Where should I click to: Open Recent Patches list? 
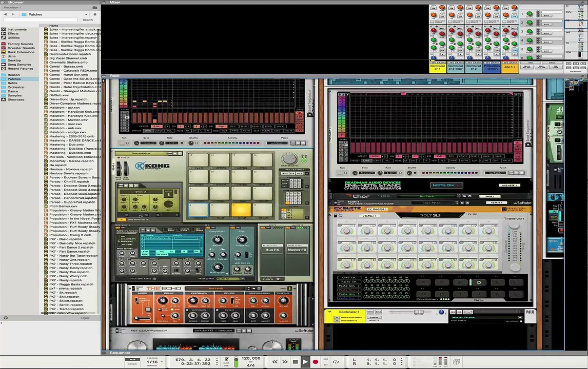click(x=20, y=69)
